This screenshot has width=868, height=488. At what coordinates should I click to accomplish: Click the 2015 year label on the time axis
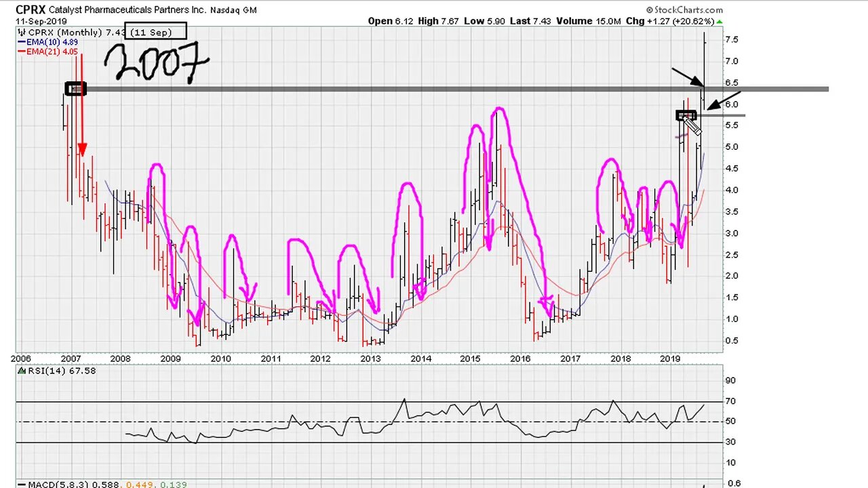(471, 359)
